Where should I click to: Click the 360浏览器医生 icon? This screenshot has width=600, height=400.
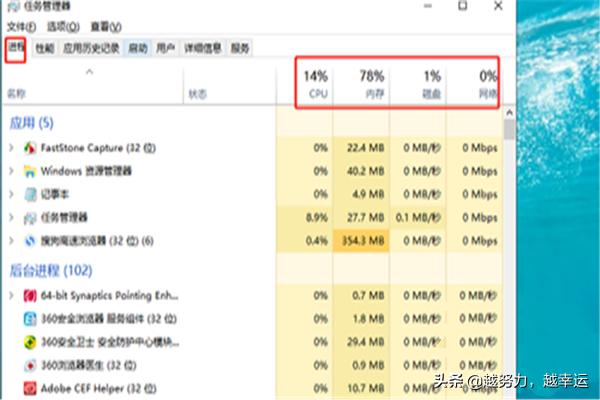30,365
